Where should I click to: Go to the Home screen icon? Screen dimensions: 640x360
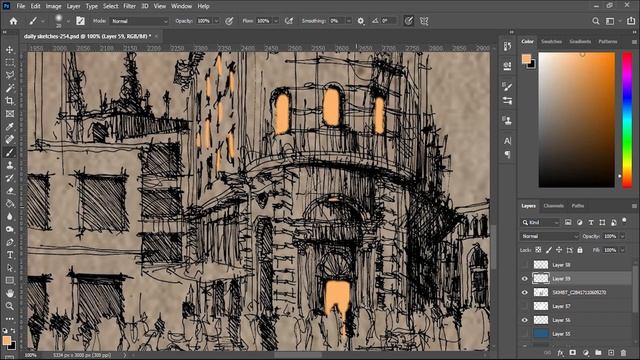click(x=13, y=21)
